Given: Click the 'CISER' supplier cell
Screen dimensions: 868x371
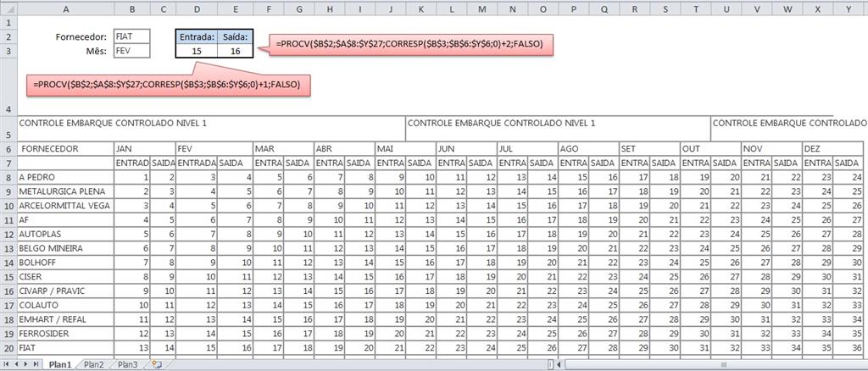Looking at the screenshot, I should 66,277.
